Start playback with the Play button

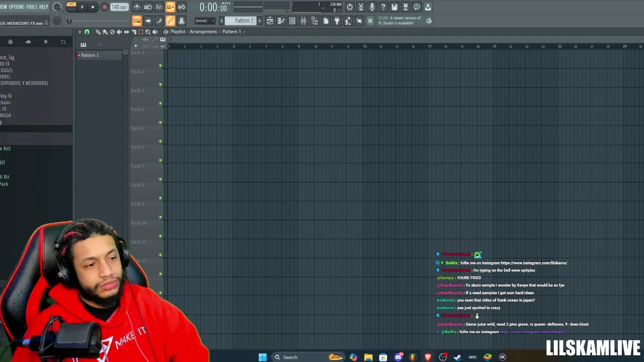point(82,7)
